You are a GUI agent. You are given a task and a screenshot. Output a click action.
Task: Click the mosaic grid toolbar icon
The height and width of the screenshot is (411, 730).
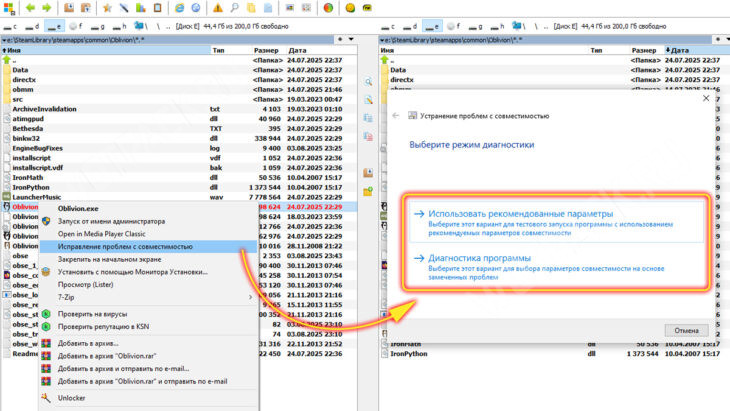pyautogui.click(x=306, y=8)
